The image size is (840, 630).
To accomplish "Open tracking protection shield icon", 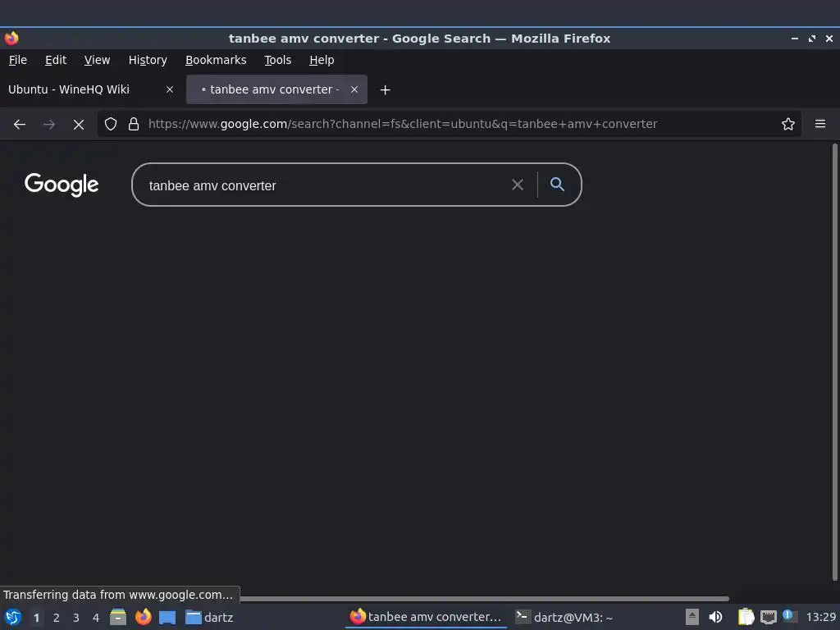I will [x=111, y=125].
